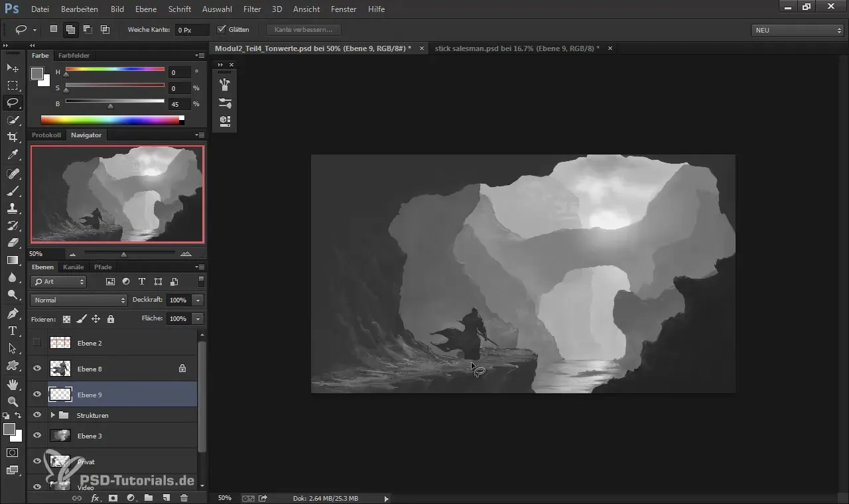Hide the Ebene 3 layer
Image resolution: width=849 pixels, height=504 pixels.
pos(37,436)
